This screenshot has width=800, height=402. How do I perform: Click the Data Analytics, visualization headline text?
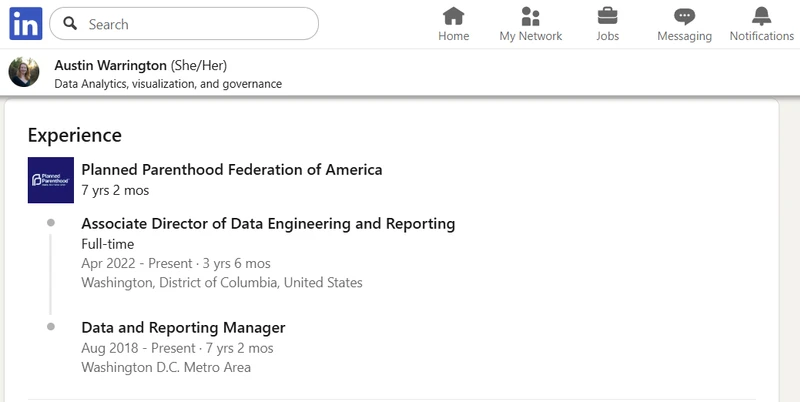[x=167, y=84]
